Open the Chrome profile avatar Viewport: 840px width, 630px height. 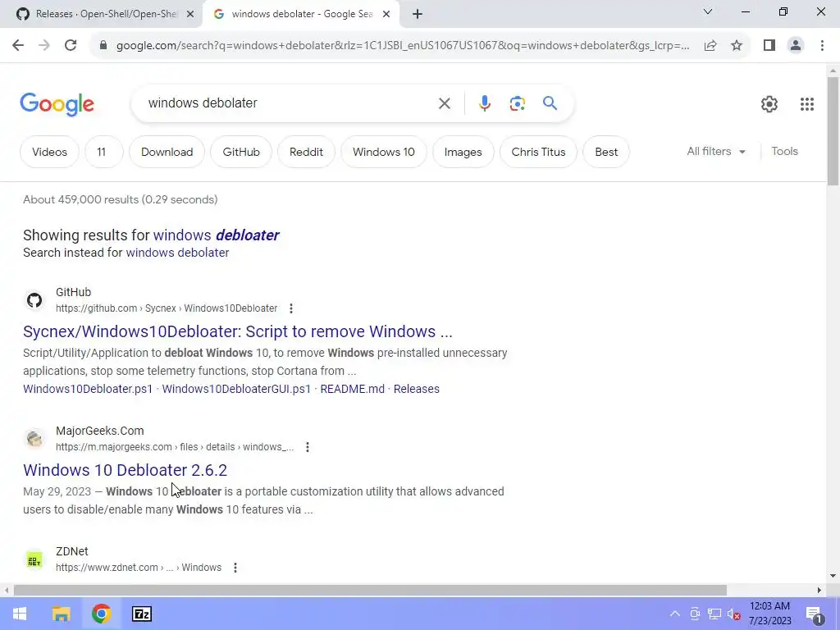pyautogui.click(x=796, y=46)
